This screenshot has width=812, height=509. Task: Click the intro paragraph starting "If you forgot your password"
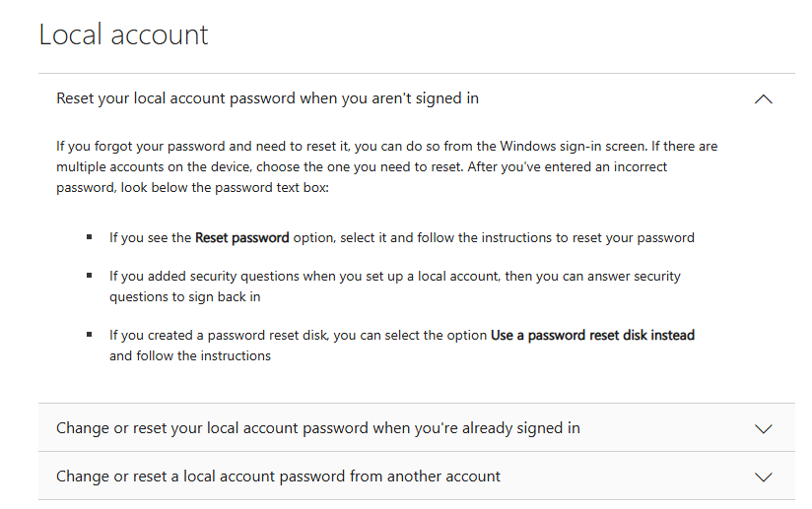[x=387, y=166]
